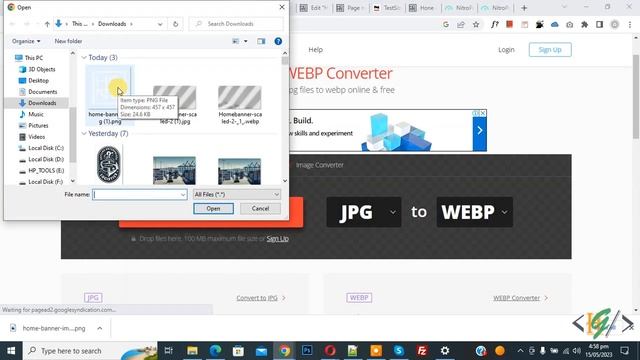The image size is (640, 360).
Task: Switch to the Edit browser tab
Action: (x=314, y=8)
